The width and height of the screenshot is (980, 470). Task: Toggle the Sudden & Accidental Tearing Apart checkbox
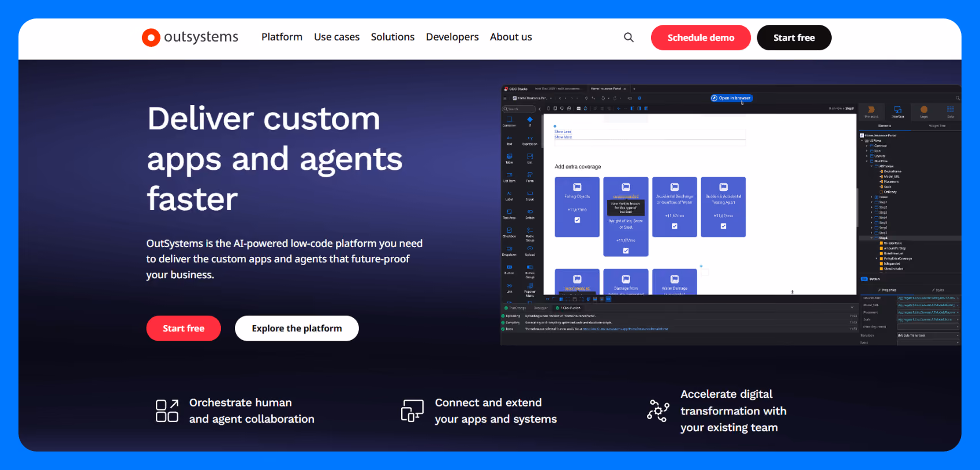click(723, 226)
